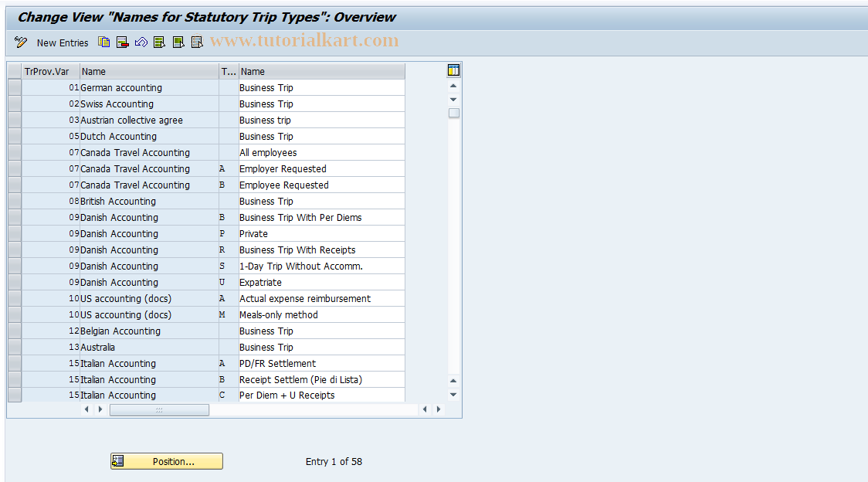Click the Austrian collective agree cell
Screen dimensions: 868x482
tap(150, 120)
